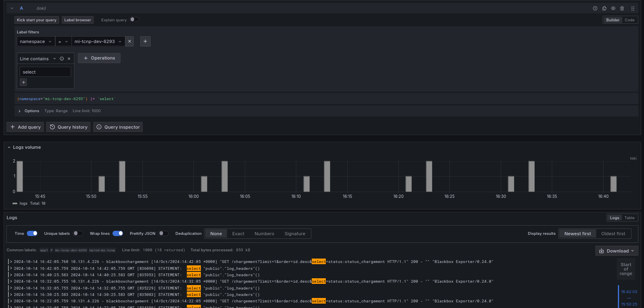Add a new label filter with plus
644x308 pixels.
pos(145,41)
